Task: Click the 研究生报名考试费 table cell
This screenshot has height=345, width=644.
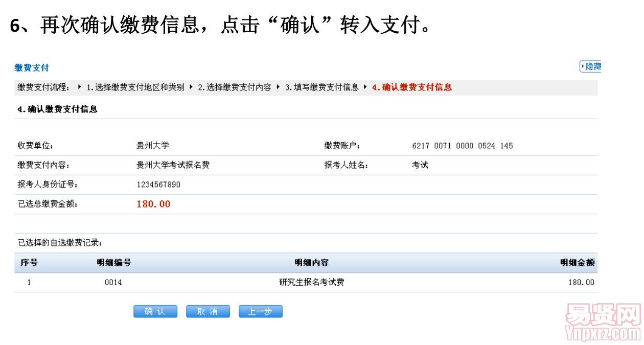Action: pyautogui.click(x=311, y=282)
